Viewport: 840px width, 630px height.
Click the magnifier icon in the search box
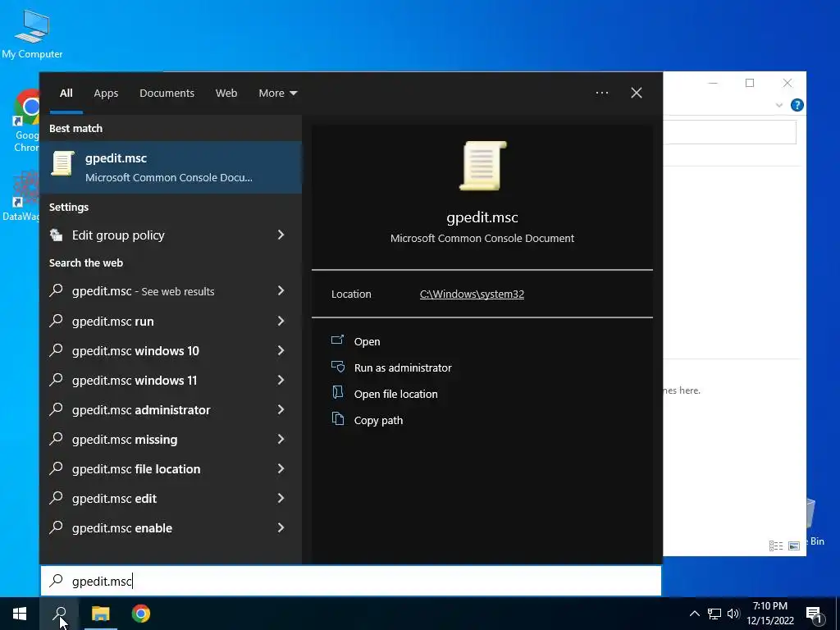(57, 581)
